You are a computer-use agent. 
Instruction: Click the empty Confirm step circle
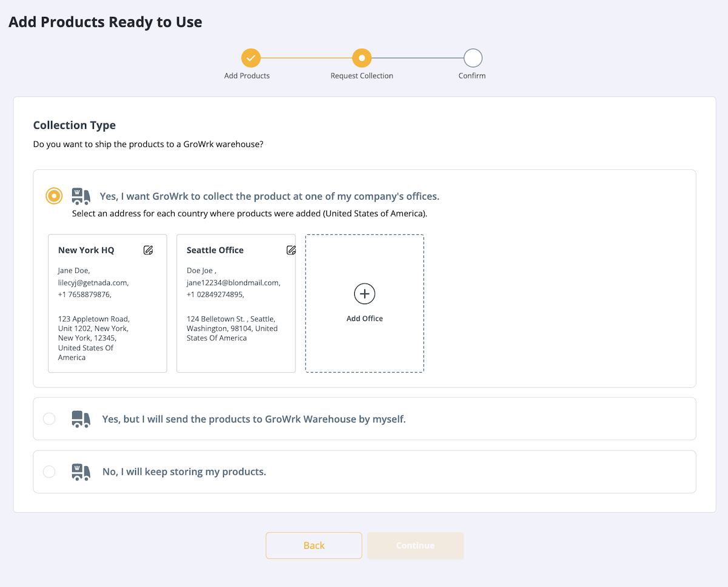(473, 58)
